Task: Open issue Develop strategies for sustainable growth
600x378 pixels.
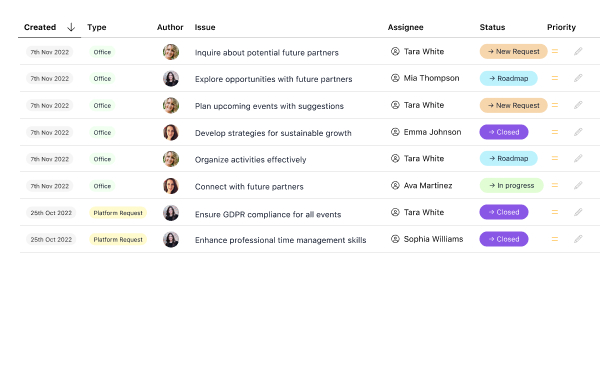Action: tap(273, 133)
